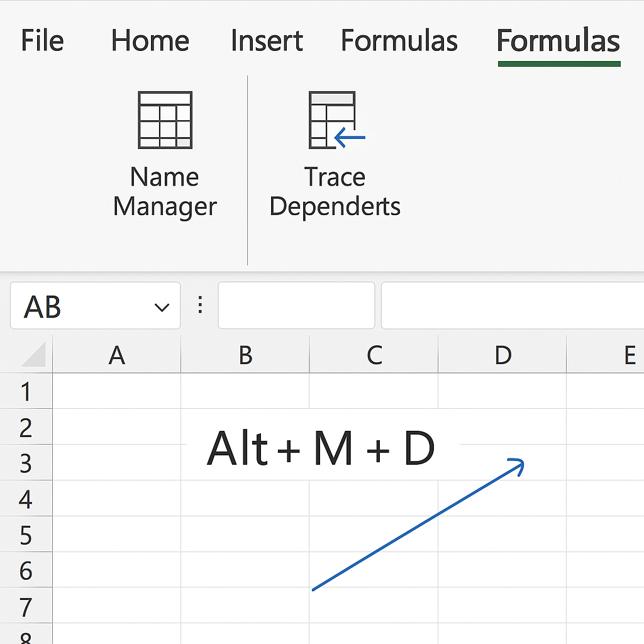Click the empty box right of vertical dots
The image size is (644, 644).
point(296,306)
